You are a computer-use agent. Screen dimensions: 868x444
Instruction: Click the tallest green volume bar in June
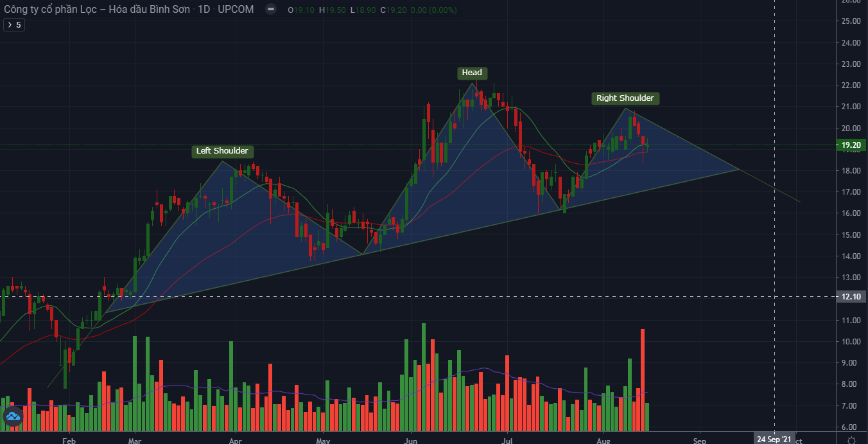pyautogui.click(x=424, y=376)
